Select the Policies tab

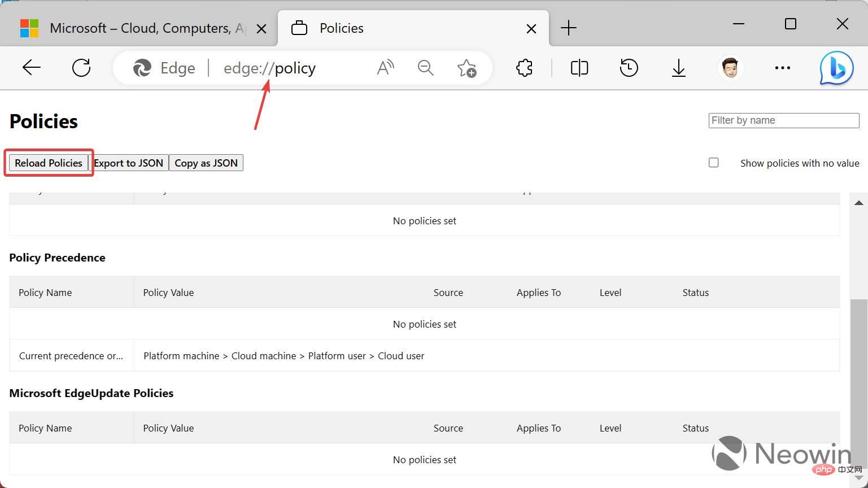(413, 28)
